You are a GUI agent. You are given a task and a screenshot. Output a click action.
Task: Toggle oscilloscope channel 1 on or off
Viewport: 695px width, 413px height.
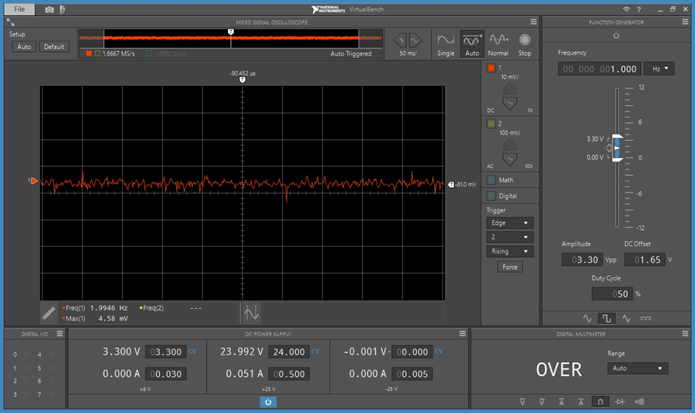coord(490,68)
